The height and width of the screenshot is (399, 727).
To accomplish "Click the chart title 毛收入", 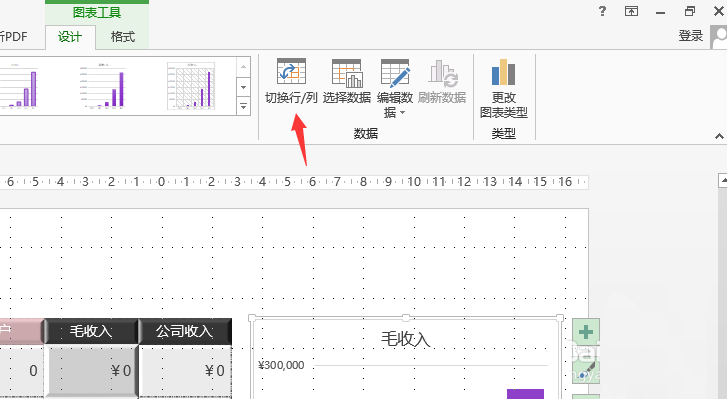I will coord(406,339).
